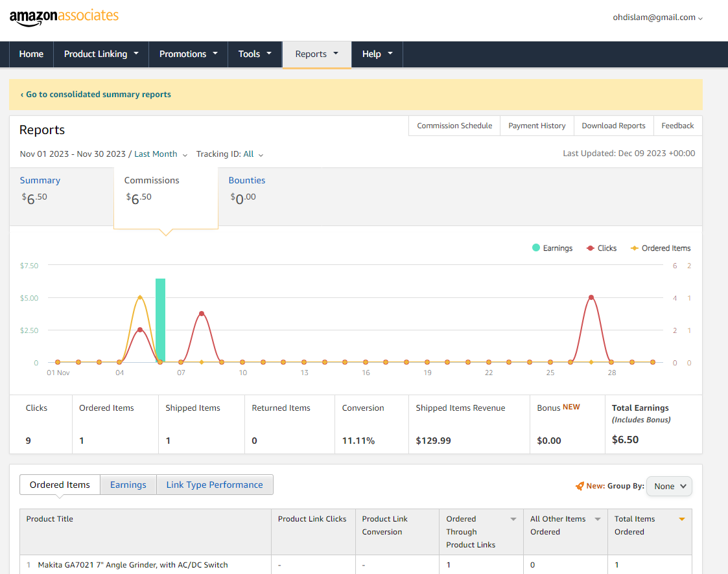Image resolution: width=728 pixels, height=574 pixels.
Task: Click the Conversion 11.11% value
Action: click(358, 441)
